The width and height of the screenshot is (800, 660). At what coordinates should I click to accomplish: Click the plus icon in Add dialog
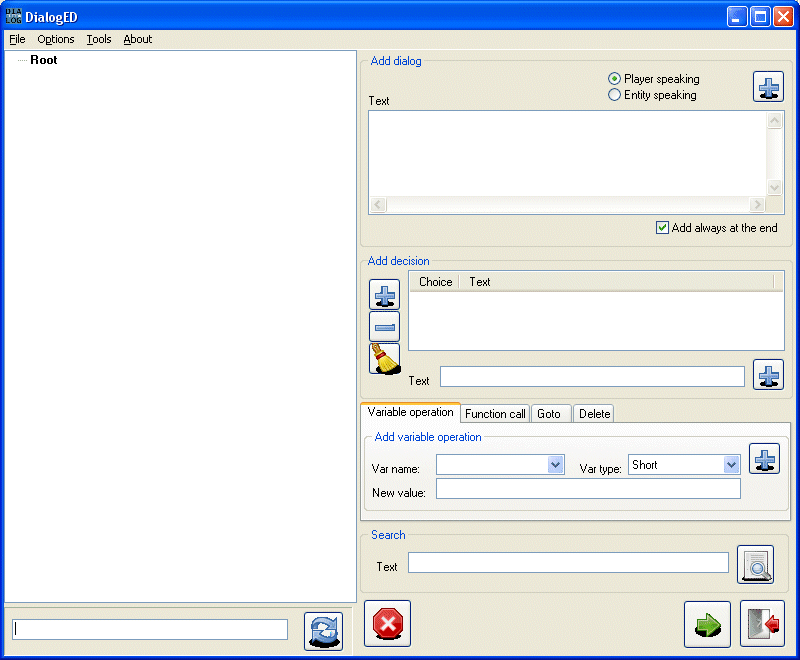click(x=768, y=87)
